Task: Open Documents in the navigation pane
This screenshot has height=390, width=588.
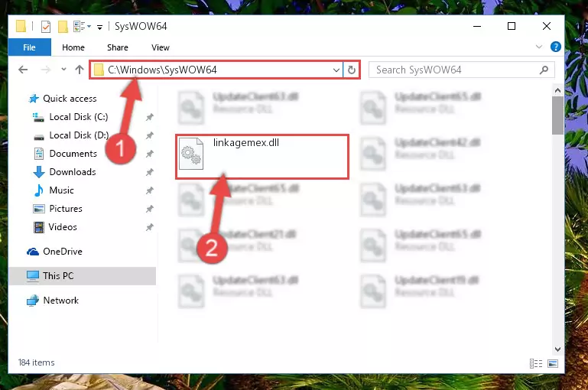Action: pyautogui.click(x=73, y=154)
